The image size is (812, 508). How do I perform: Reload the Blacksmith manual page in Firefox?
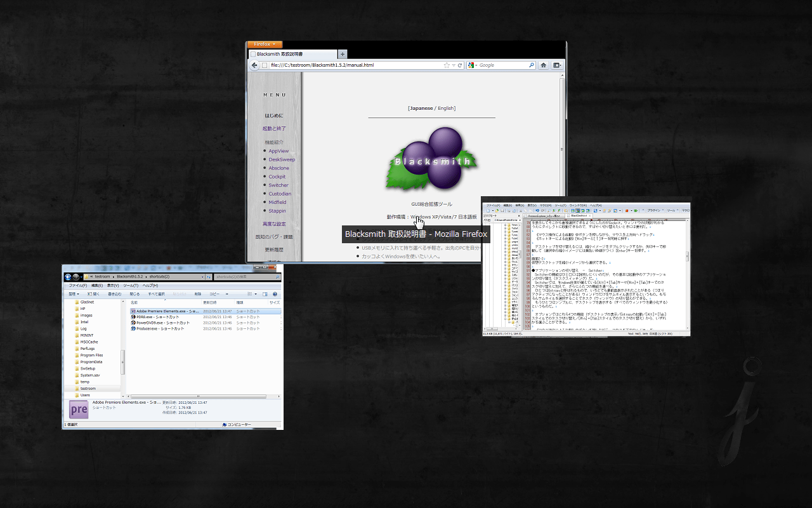[x=460, y=65]
